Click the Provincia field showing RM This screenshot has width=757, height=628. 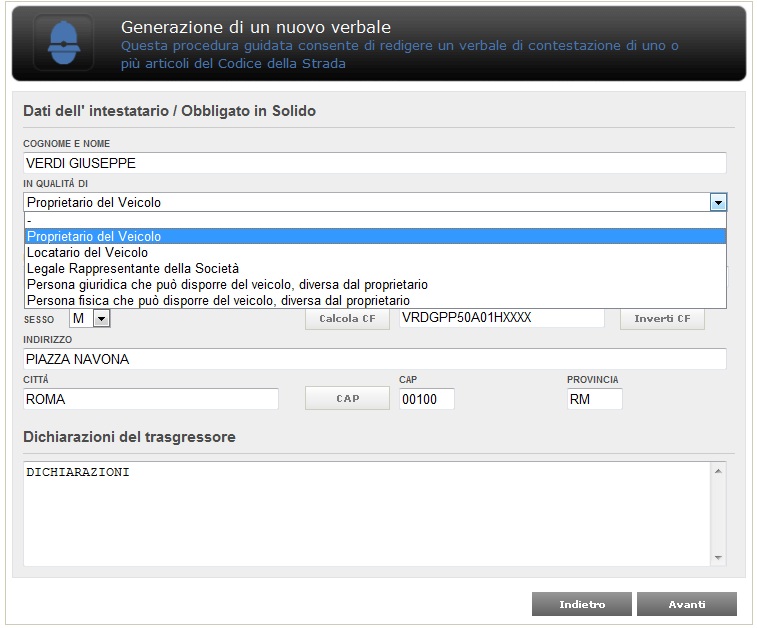[x=595, y=399]
